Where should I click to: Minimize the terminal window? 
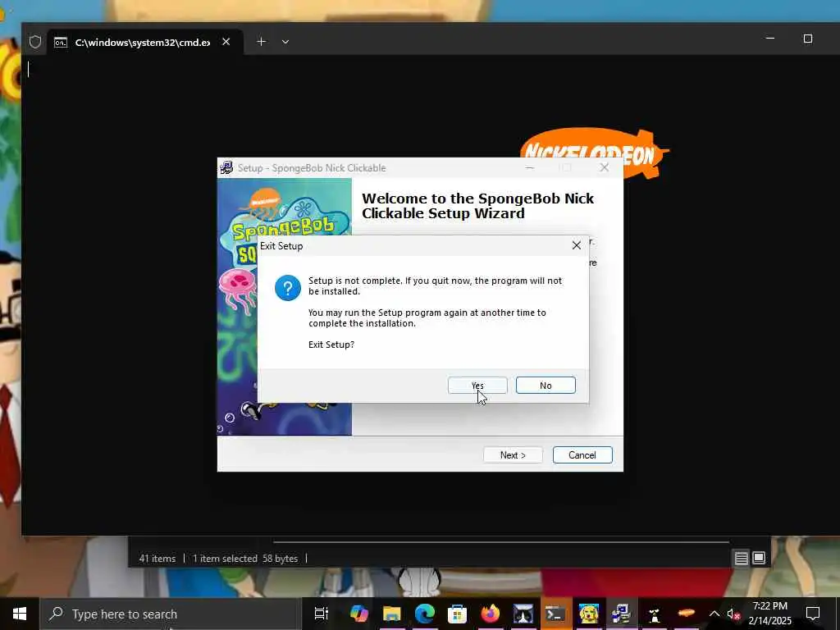[x=769, y=39]
